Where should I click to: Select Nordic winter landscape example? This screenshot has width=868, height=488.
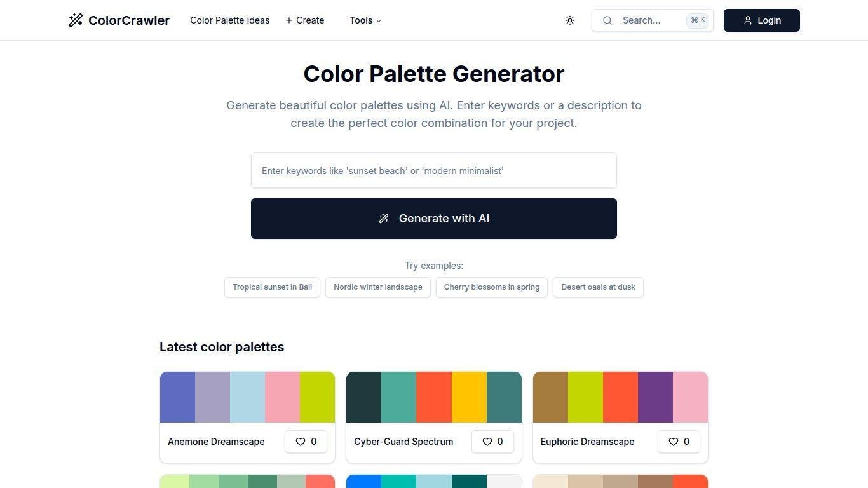(378, 287)
